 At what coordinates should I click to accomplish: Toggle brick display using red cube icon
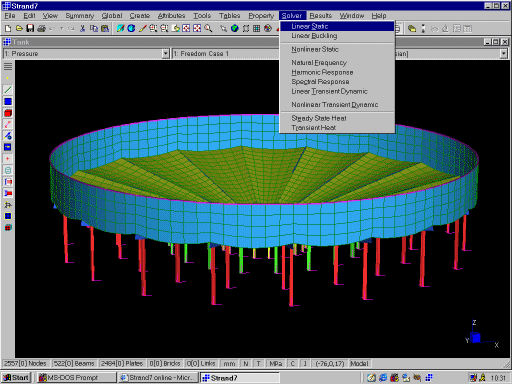coord(8,113)
